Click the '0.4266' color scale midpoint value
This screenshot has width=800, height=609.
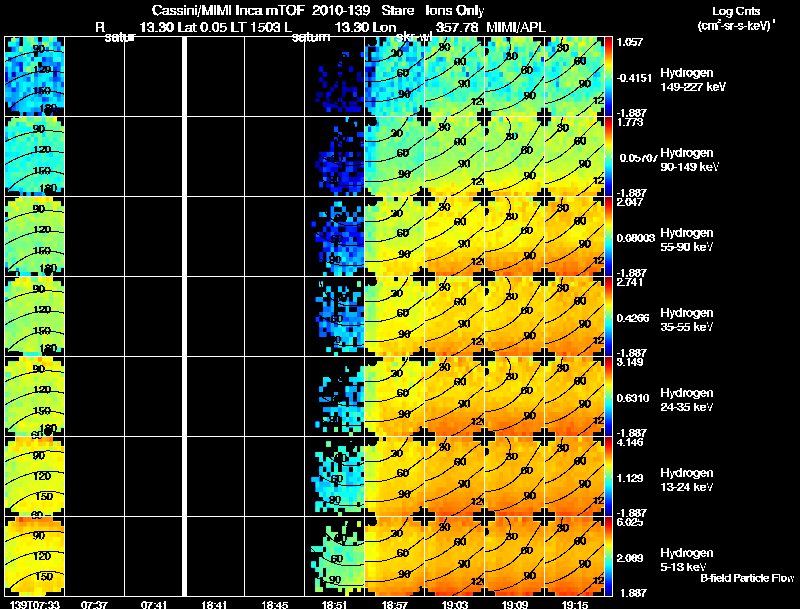coord(633,318)
